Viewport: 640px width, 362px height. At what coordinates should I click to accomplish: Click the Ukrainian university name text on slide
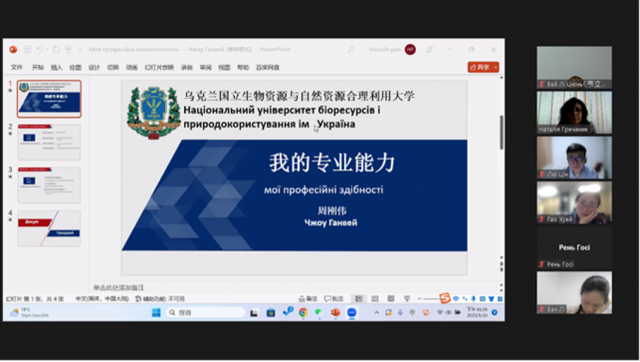tap(282, 117)
